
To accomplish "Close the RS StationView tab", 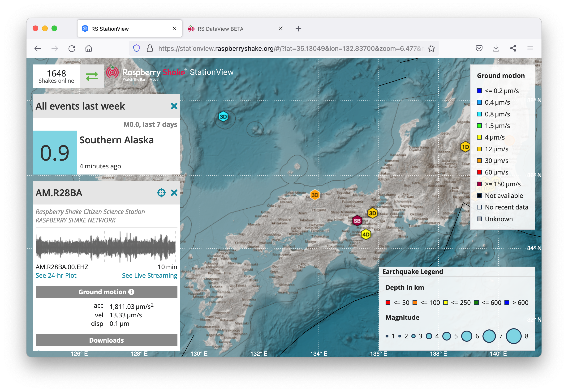I will 174,29.
